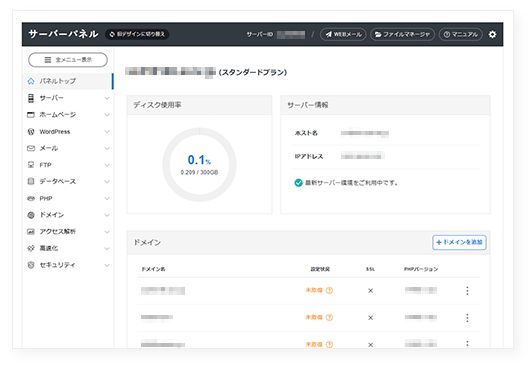The image size is (531, 374).
Task: Click ドメイン名 column header
Action: coord(153,269)
